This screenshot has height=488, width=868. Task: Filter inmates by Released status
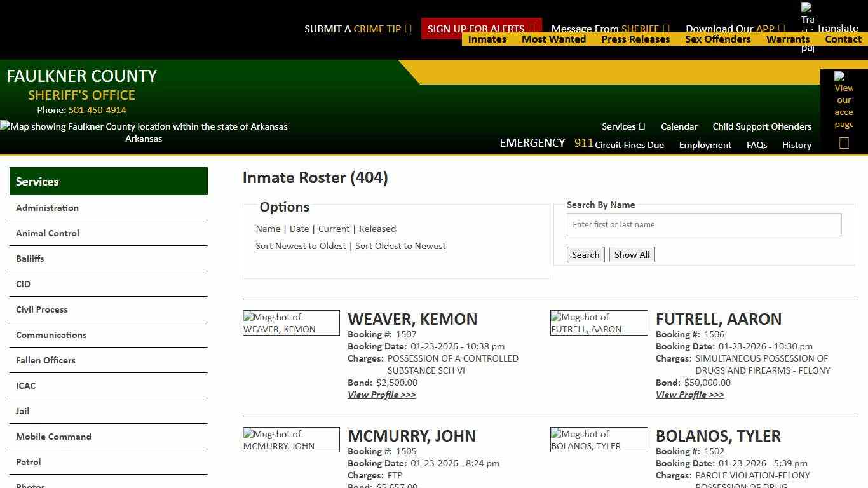coord(377,229)
